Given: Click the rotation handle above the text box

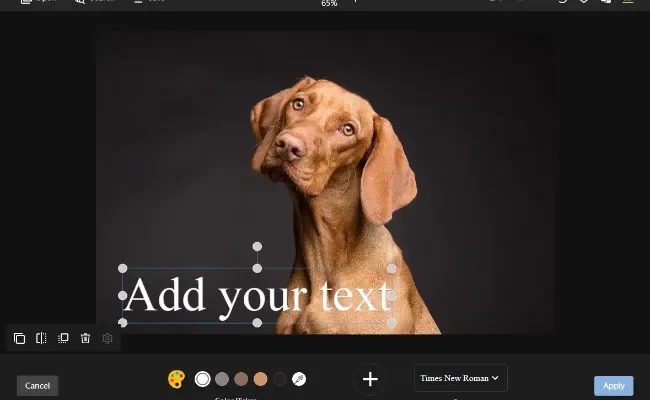Looking at the screenshot, I should point(257,247).
